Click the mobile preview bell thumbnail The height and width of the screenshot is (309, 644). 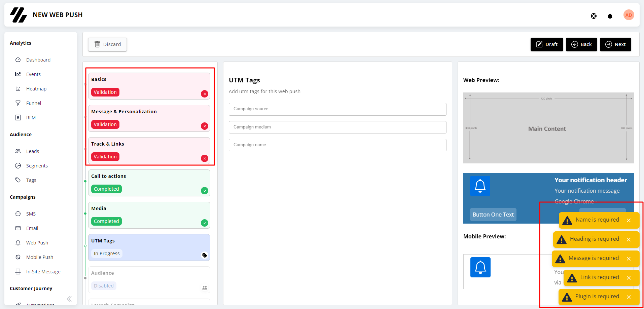480,267
